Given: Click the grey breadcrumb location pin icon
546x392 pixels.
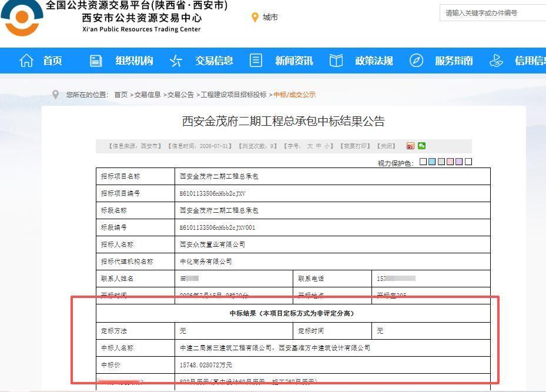Looking at the screenshot, I should pyautogui.click(x=55, y=95).
